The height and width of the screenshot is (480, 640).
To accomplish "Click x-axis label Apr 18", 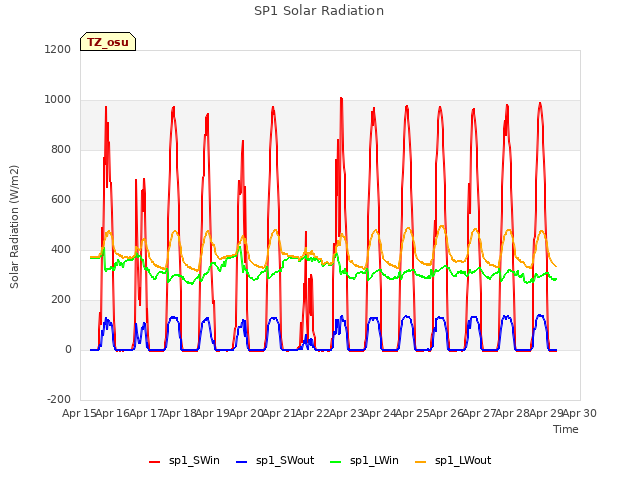I will [x=180, y=413].
